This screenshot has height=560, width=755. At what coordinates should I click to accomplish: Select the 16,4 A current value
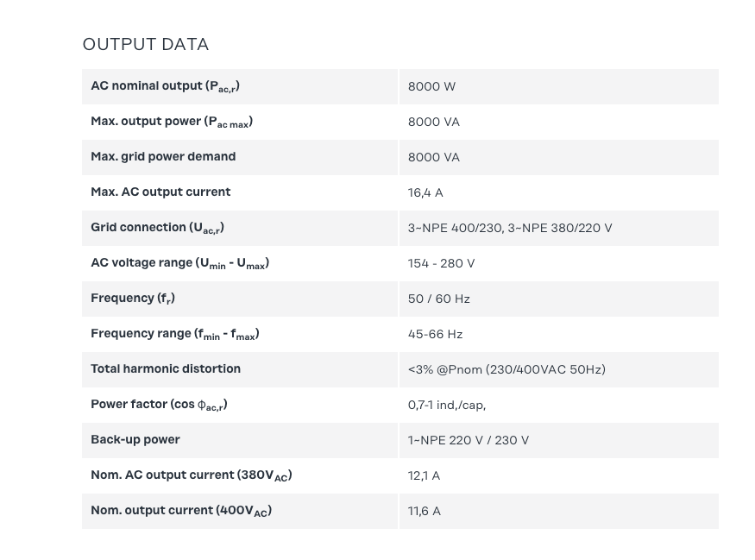coord(425,193)
